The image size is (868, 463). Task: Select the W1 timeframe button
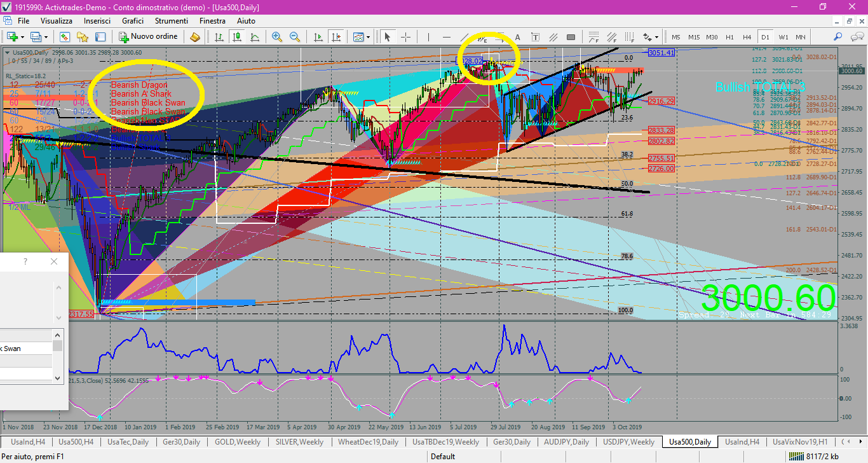783,37
